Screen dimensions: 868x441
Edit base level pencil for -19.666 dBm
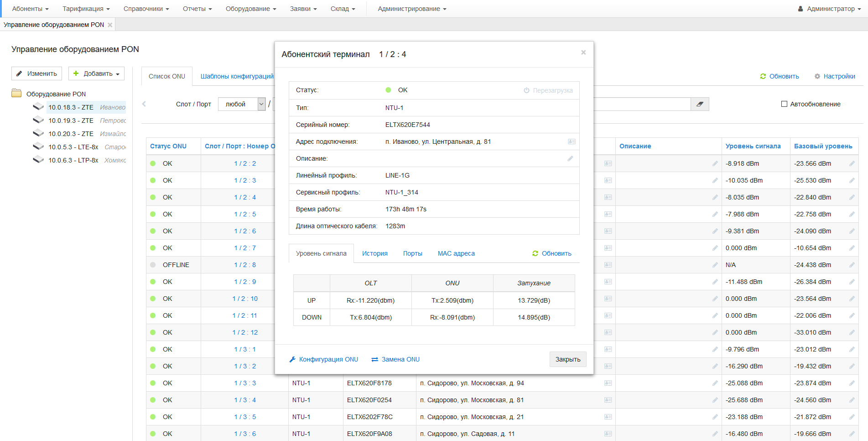pos(852,434)
